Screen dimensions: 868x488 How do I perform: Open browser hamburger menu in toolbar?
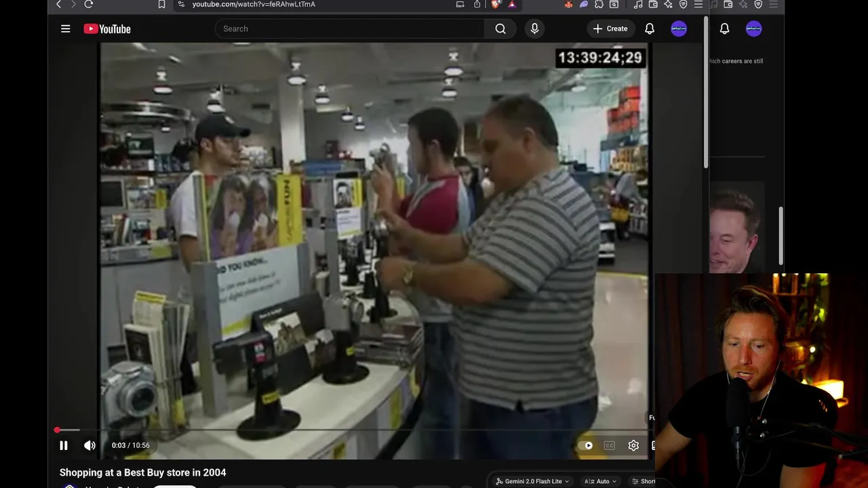point(698,4)
